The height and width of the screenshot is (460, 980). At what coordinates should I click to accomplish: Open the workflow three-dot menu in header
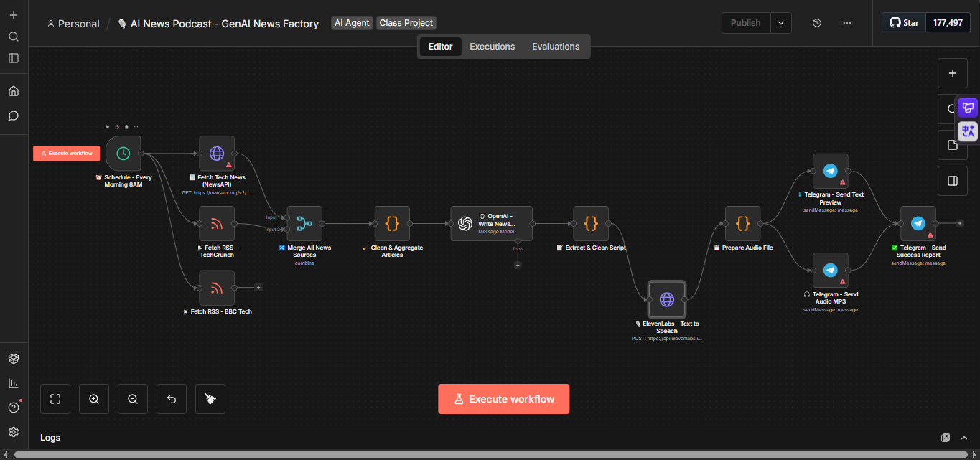847,23
